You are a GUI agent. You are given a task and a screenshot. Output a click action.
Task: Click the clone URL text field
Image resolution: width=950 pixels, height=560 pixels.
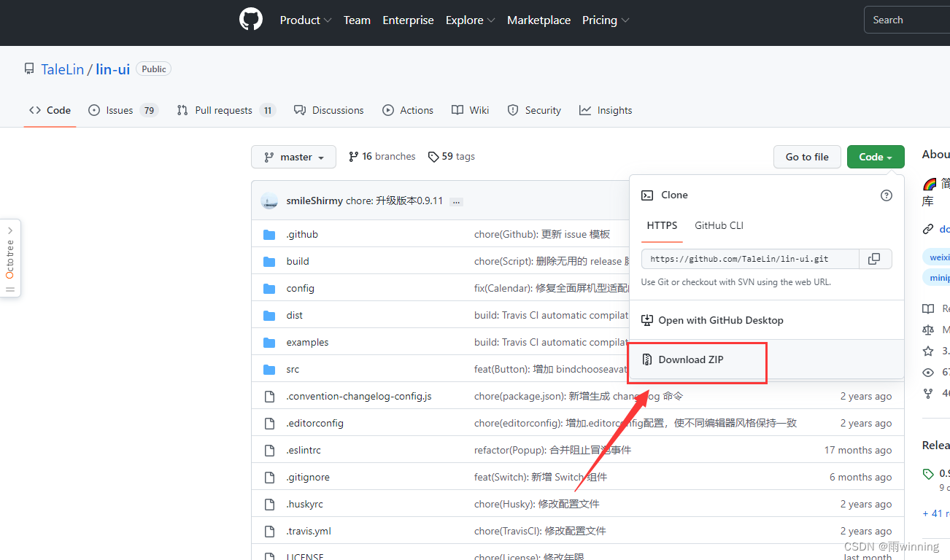[x=751, y=259]
